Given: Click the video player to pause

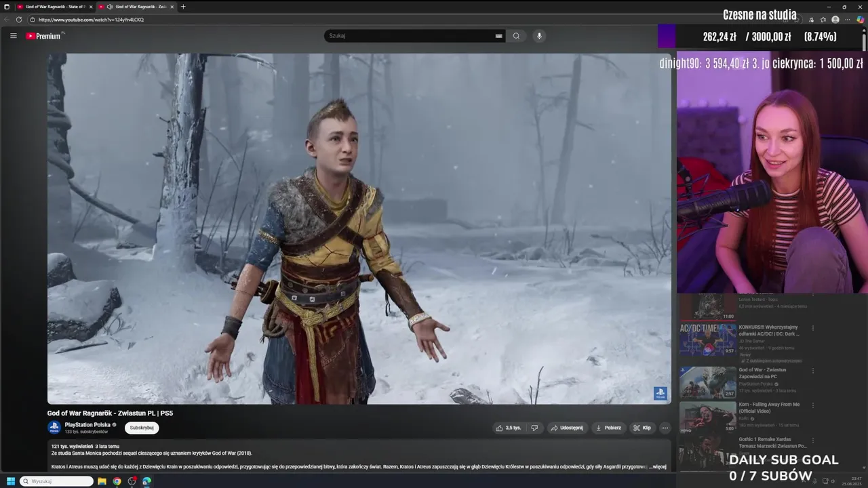Looking at the screenshot, I should [359, 228].
